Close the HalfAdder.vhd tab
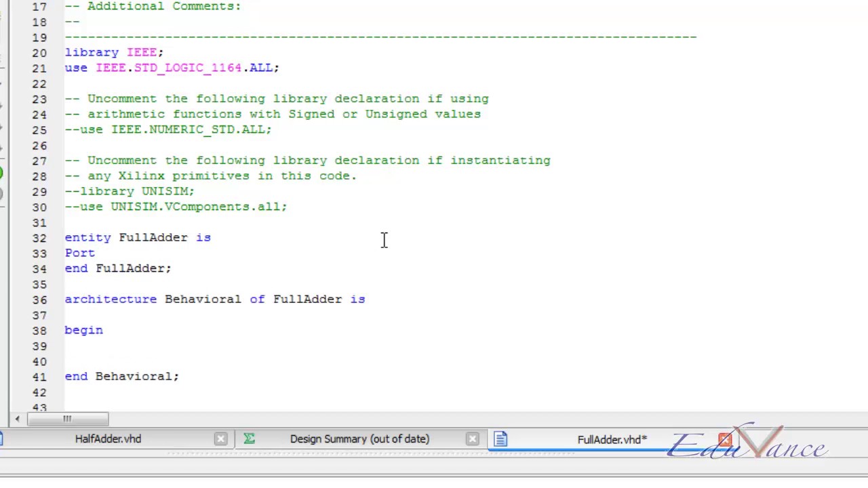This screenshot has height=488, width=868. coord(220,439)
